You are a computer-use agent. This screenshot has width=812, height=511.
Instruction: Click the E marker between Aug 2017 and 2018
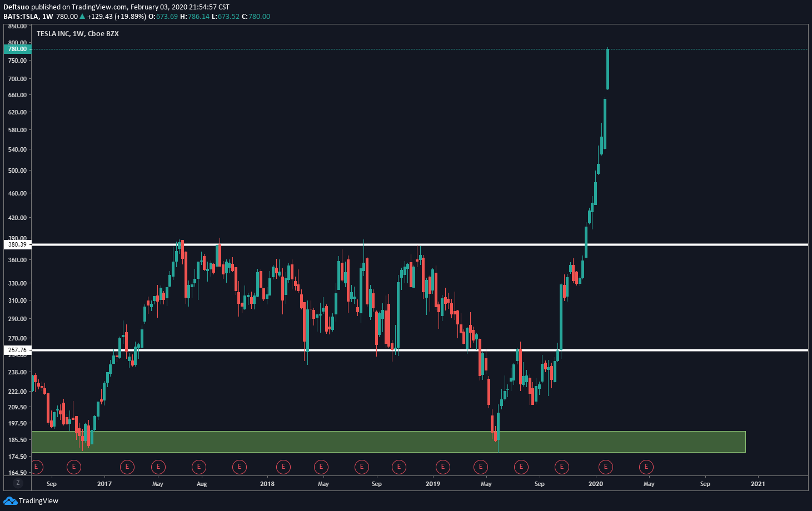tap(240, 467)
